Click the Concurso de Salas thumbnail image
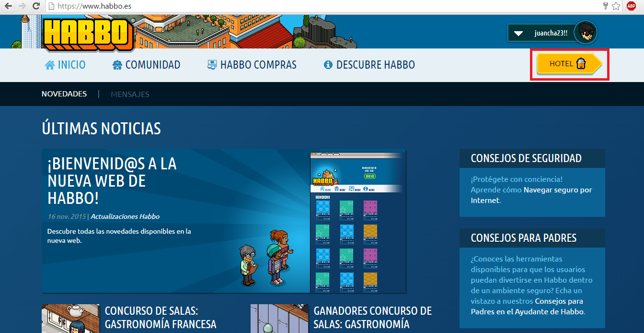 tap(70, 319)
